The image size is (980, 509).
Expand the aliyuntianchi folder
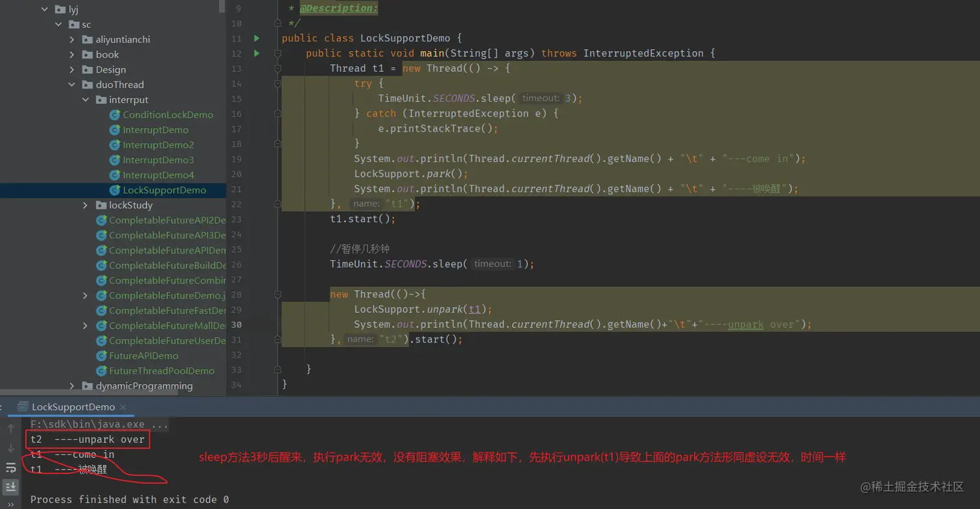(x=72, y=40)
